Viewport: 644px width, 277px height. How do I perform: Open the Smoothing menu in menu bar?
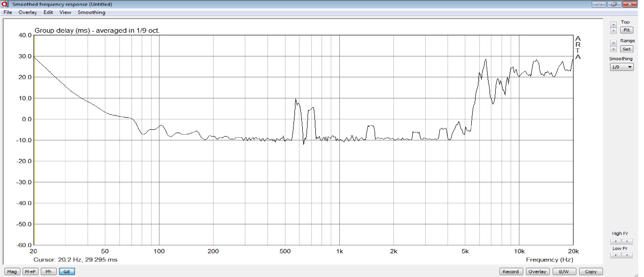point(91,12)
